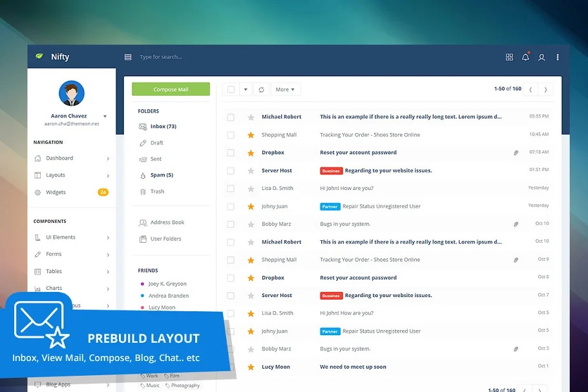Select the Server Host email checkbox
The width and height of the screenshot is (588, 392).
[x=231, y=170]
